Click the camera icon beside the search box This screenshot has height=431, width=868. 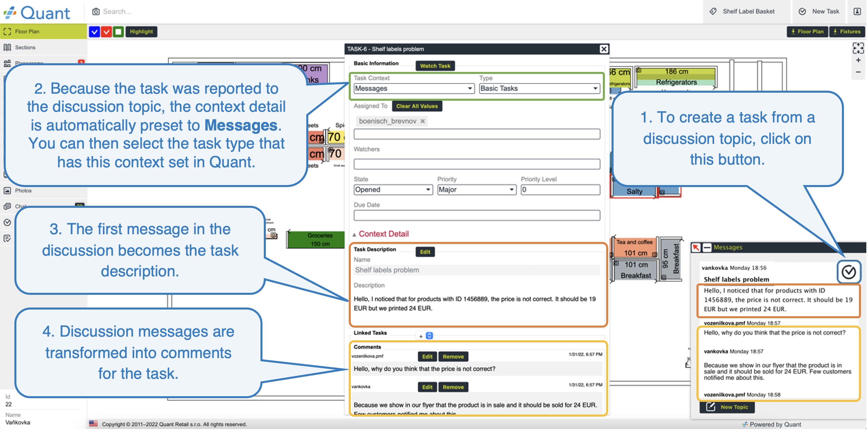[96, 11]
